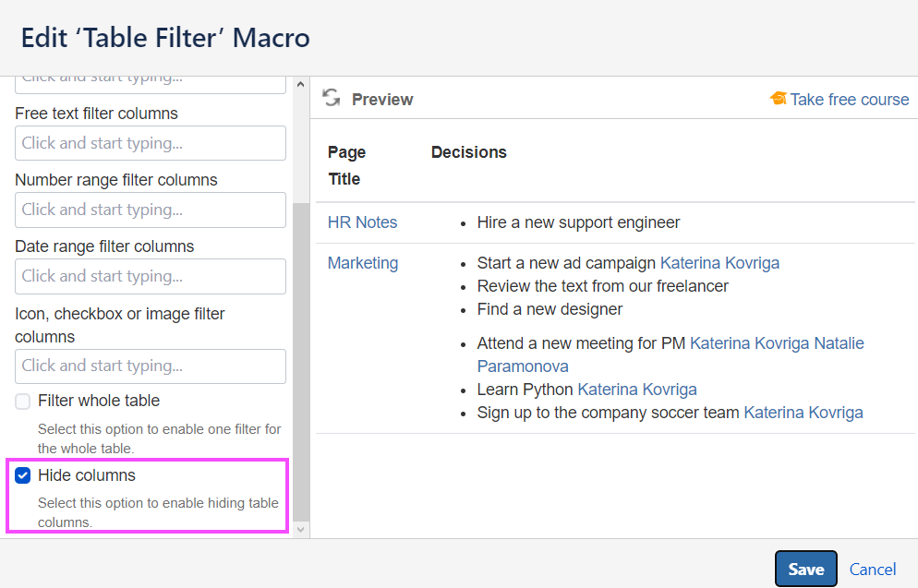Viewport: 918px width, 588px height.
Task: Click Katerina Kovriga on the soccer team item
Action: coord(803,413)
